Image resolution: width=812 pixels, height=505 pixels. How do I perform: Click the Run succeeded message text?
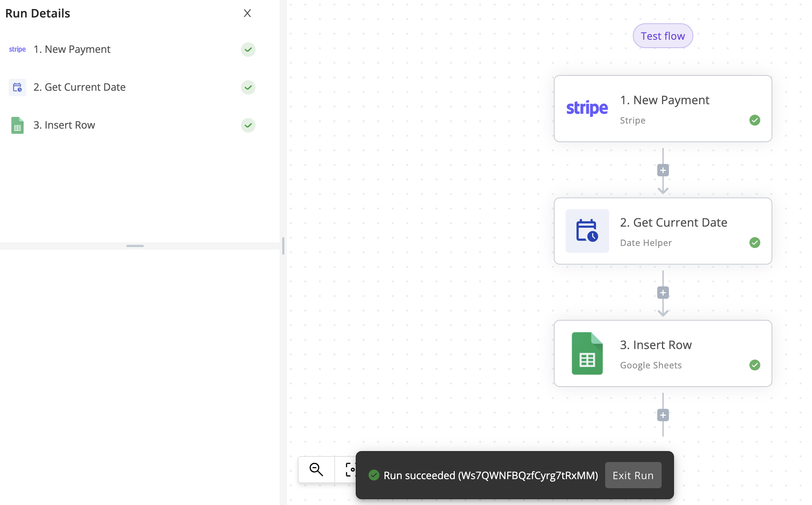coord(490,475)
